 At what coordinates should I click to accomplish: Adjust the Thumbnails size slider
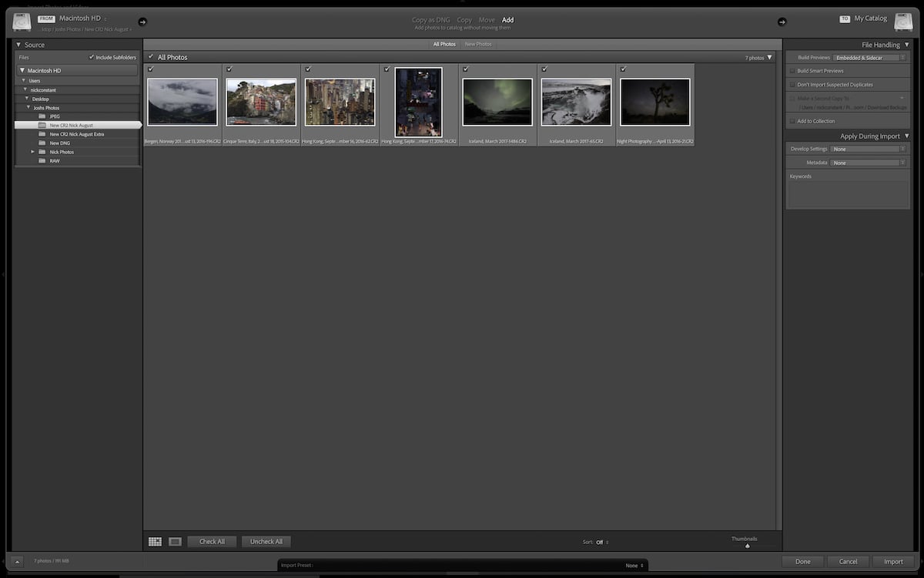point(746,545)
